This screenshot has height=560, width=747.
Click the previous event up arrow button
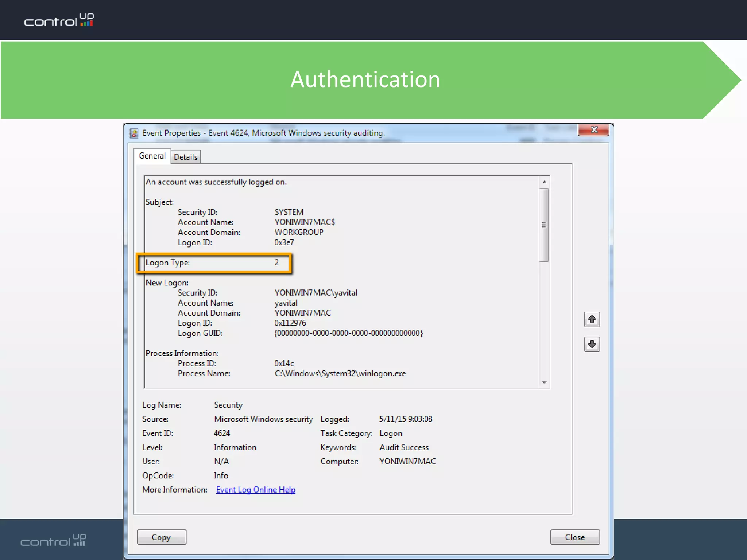592,320
